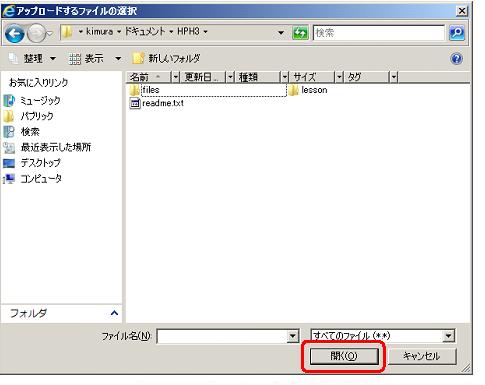Image resolution: width=485 pixels, height=385 pixels.
Task: Select HPH3 in the address path
Action: pos(188,32)
